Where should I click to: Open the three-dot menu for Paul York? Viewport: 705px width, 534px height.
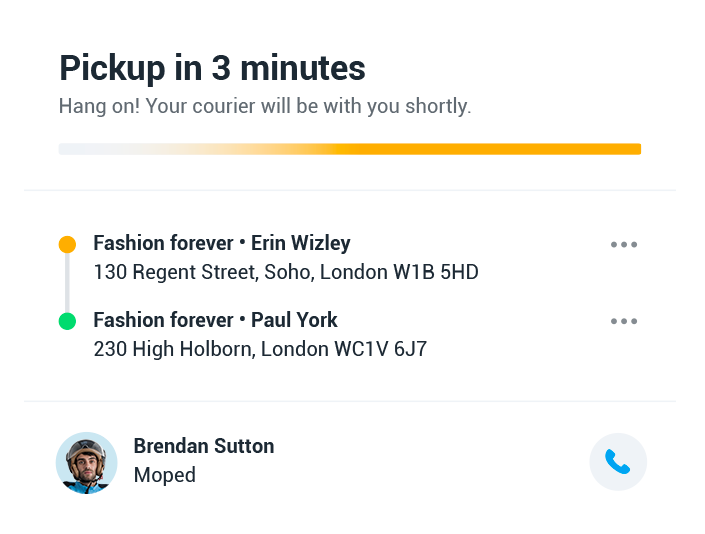(624, 322)
